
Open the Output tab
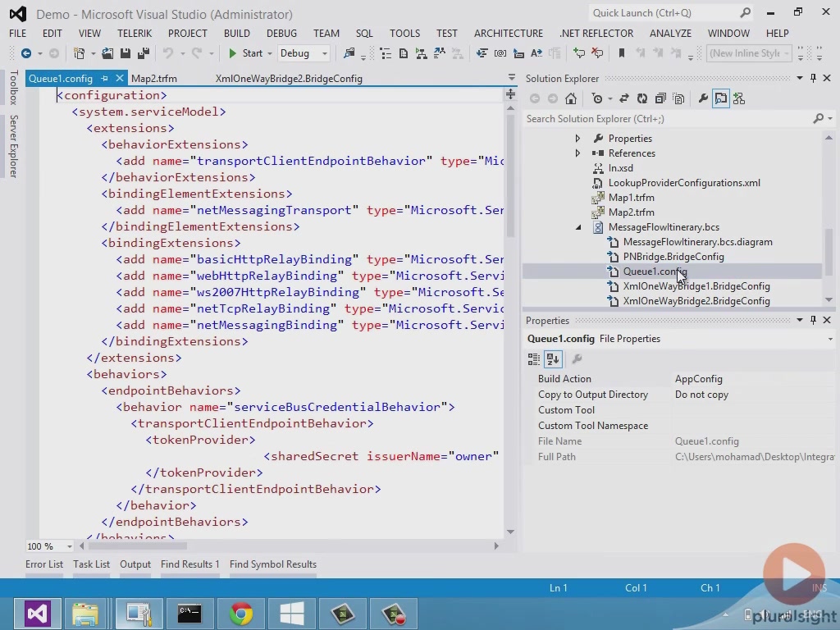(135, 564)
